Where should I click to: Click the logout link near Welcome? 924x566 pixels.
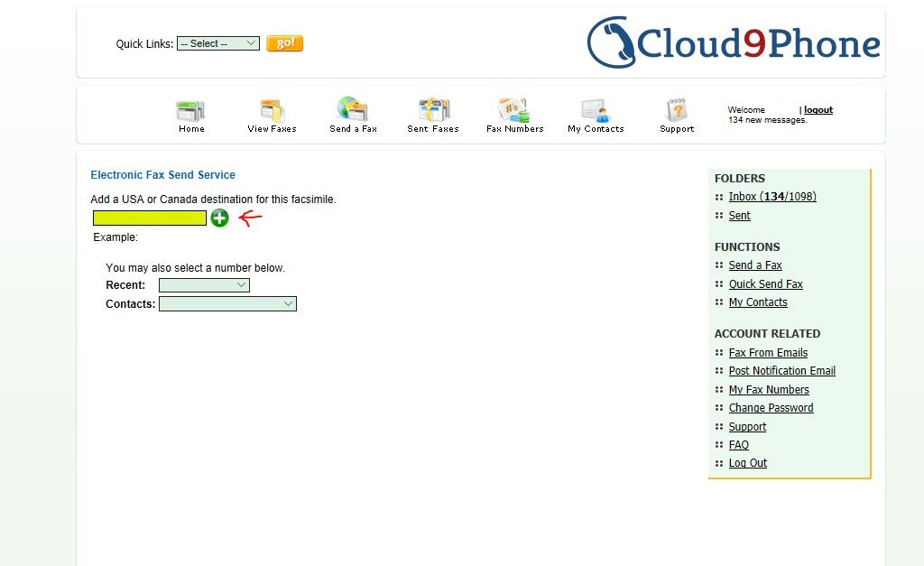(818, 109)
